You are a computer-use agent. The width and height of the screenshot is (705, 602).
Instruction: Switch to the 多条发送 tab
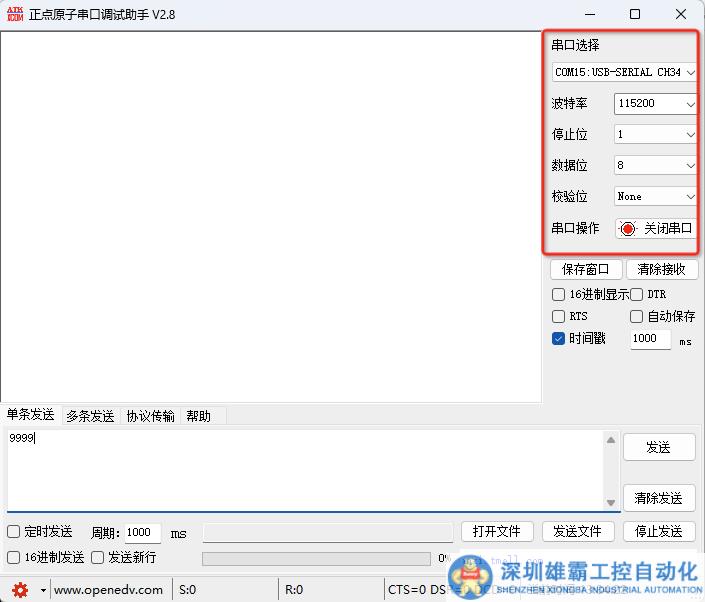90,416
